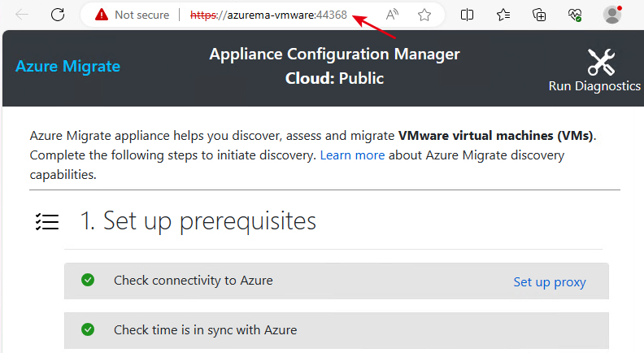This screenshot has width=644, height=353.
Task: Click the red Not secure warning triangle
Action: coord(101,15)
